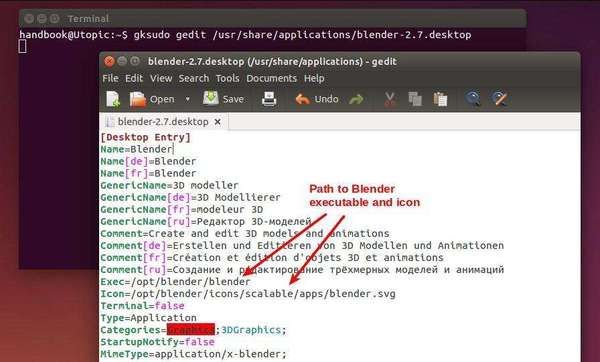Open the Documents menu
The image size is (600, 362).
pyautogui.click(x=271, y=78)
